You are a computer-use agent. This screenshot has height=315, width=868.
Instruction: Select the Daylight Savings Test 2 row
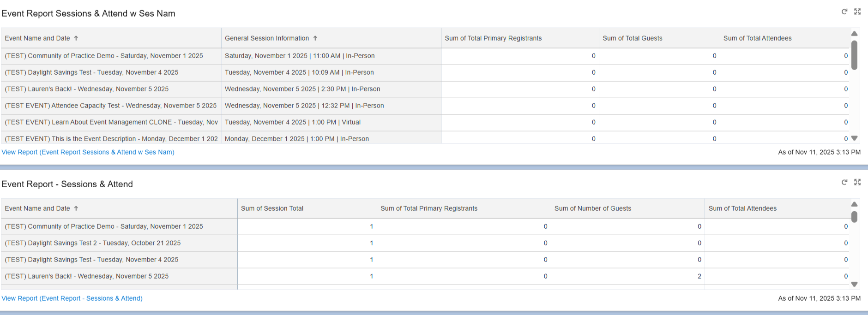coord(92,243)
